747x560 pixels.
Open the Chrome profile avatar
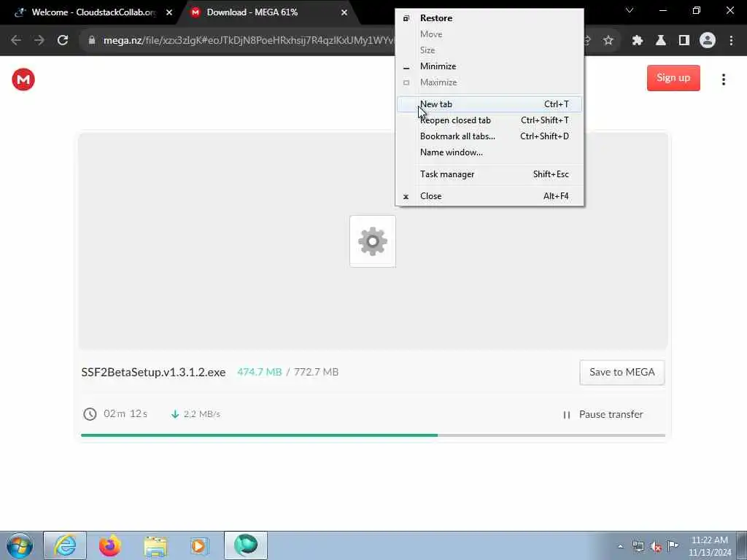click(708, 41)
